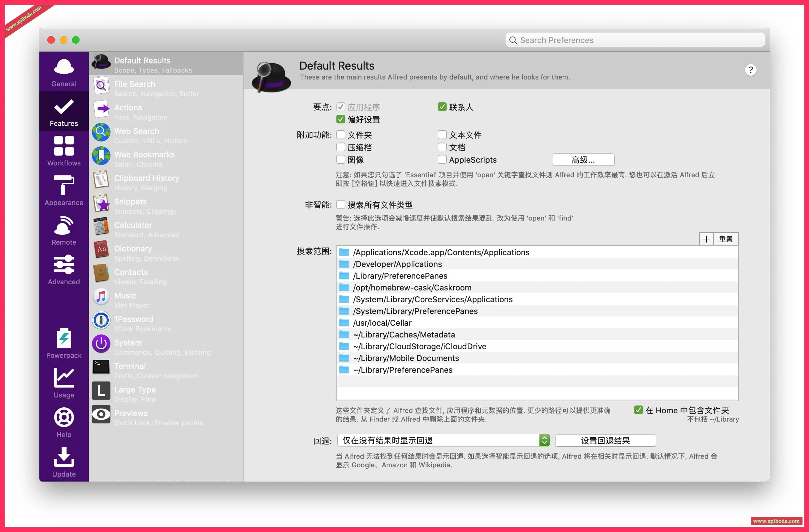Open the File Search feature entry
The image size is (809, 532).
166,87
